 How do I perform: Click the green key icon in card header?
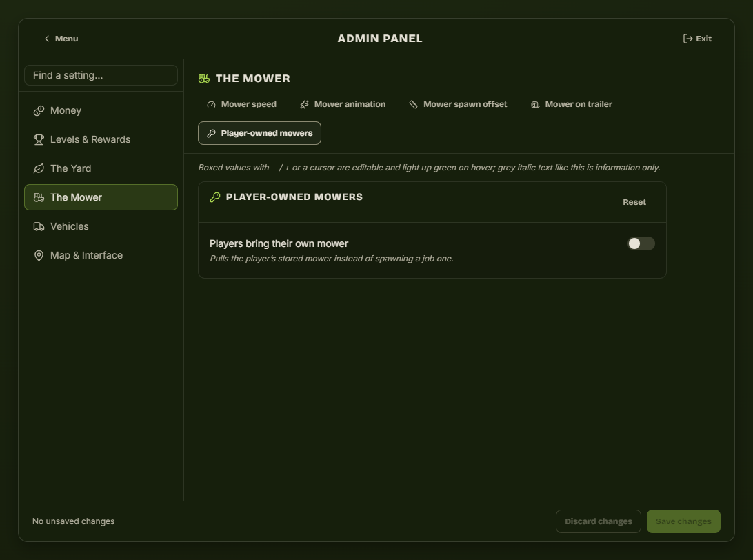tap(215, 197)
